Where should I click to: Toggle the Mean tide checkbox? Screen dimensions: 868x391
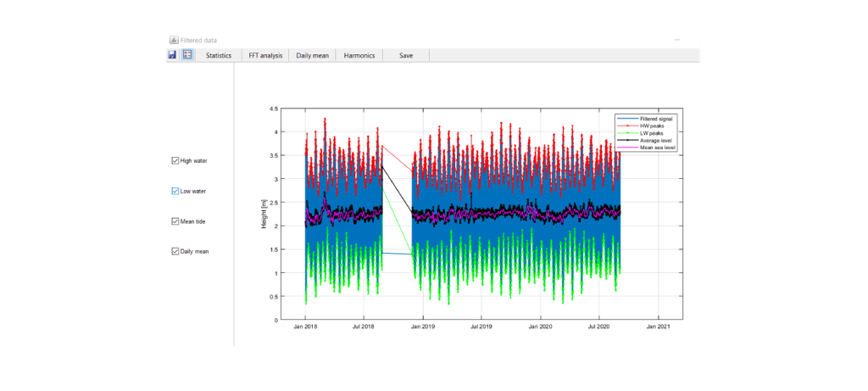[x=175, y=221]
